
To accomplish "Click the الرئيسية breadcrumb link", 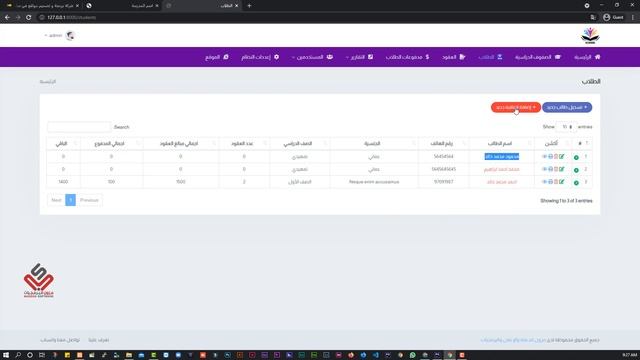I will [x=48, y=82].
